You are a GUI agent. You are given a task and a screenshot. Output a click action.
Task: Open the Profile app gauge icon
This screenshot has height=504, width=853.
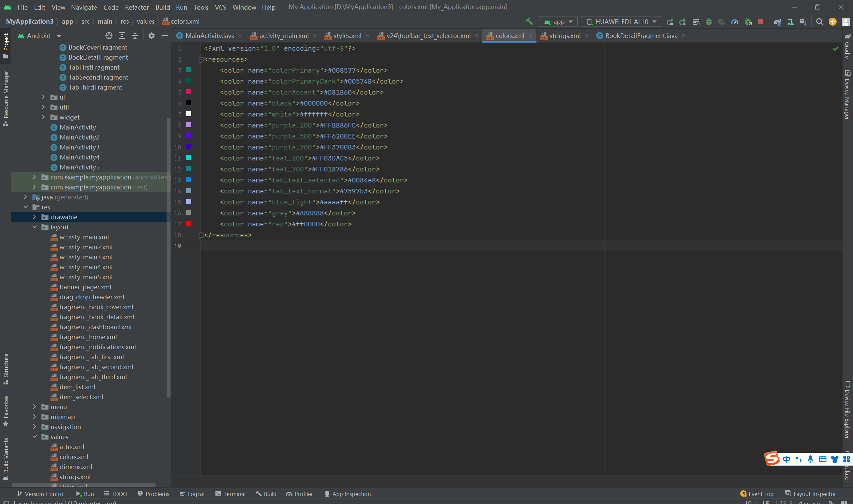click(735, 22)
